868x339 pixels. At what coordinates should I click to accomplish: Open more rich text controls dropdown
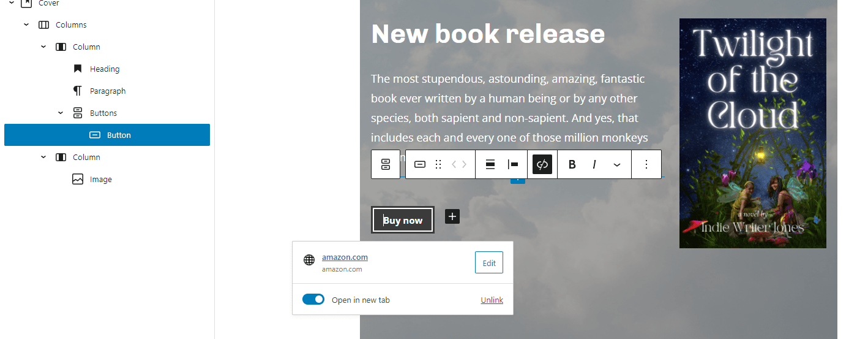[617, 164]
